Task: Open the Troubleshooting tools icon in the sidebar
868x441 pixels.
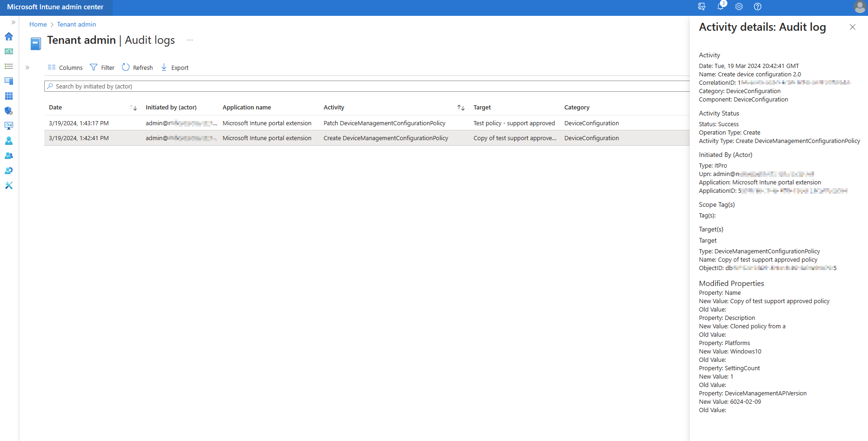Action: click(9, 185)
